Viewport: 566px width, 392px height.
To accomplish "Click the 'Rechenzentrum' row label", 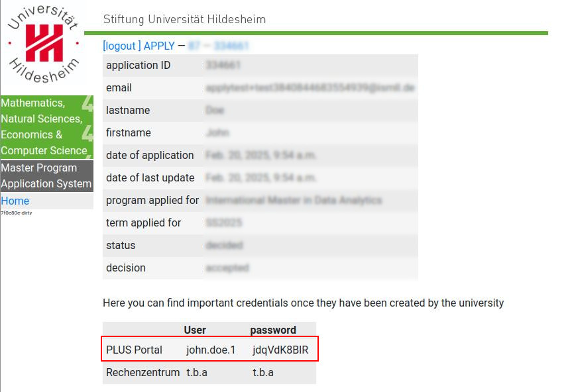I will (143, 372).
